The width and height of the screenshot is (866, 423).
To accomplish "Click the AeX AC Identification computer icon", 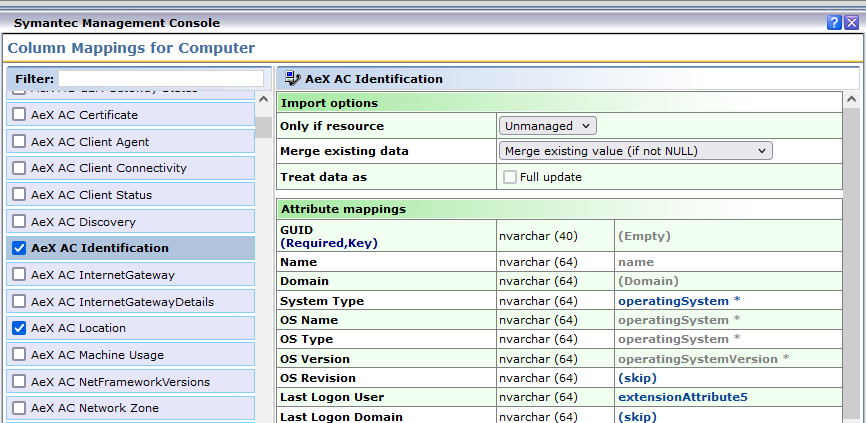I will tap(295, 78).
